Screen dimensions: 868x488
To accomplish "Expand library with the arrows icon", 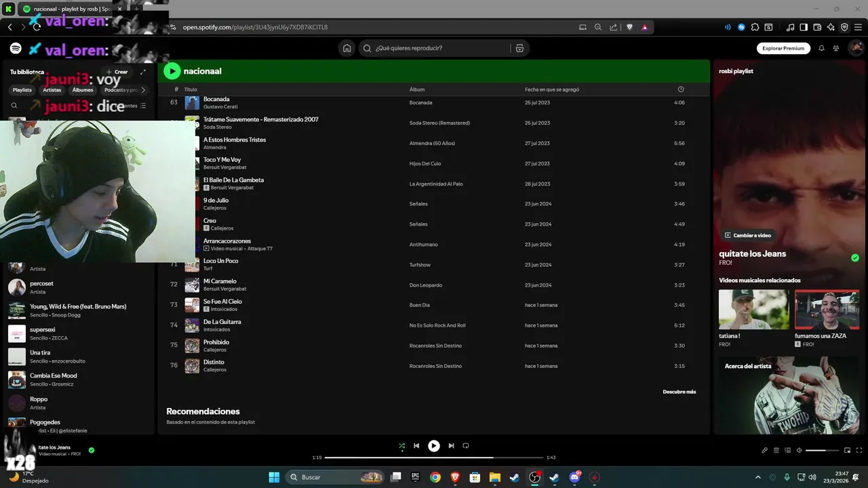I will (x=143, y=72).
